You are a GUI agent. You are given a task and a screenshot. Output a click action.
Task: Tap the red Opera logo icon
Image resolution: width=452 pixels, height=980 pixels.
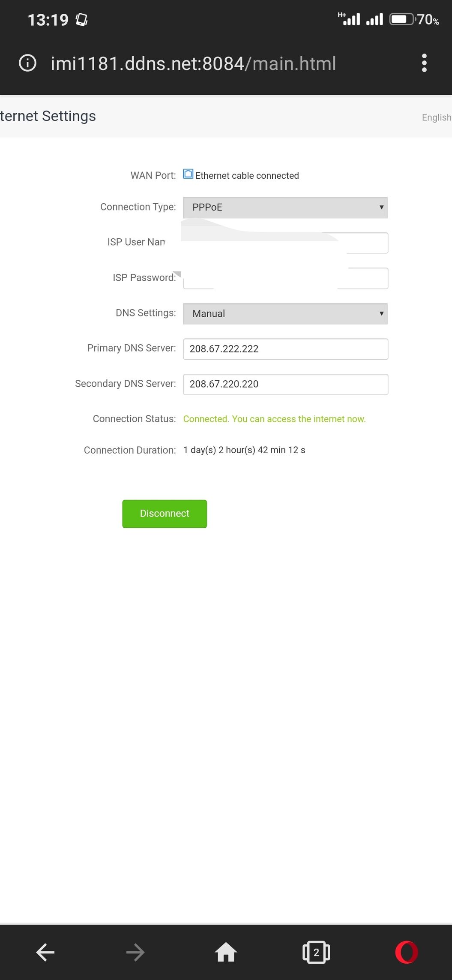[x=407, y=952]
